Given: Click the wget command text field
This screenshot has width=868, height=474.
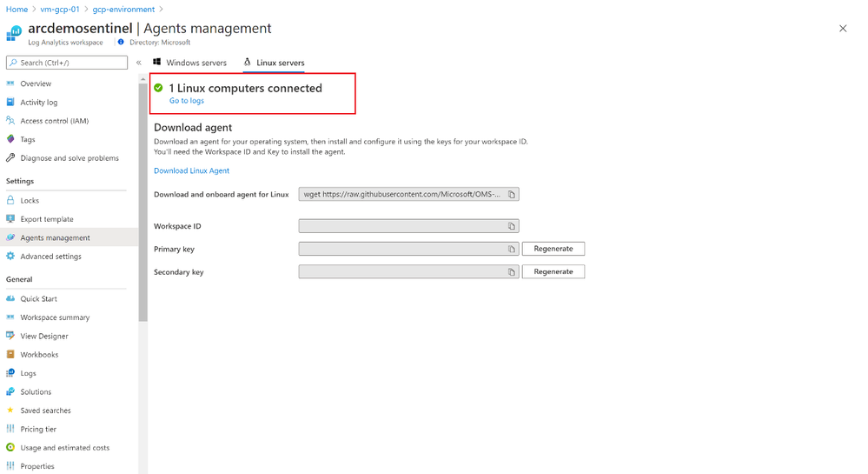Looking at the screenshot, I should [x=408, y=195].
